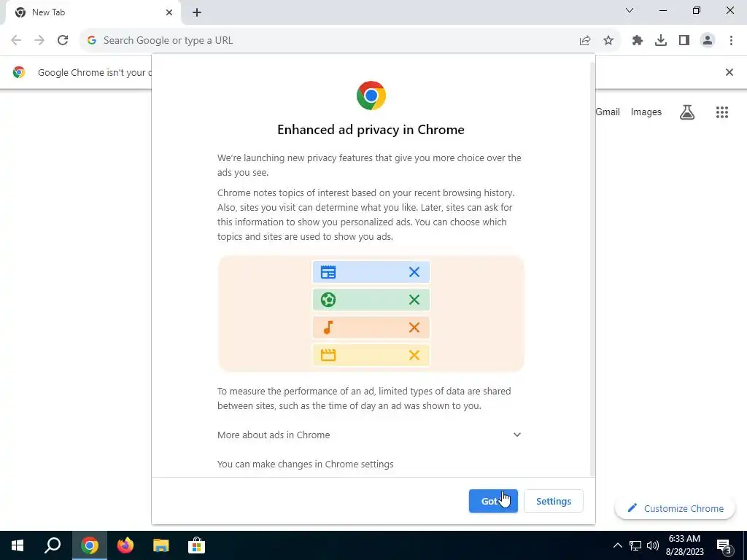Screen dimensions: 747x560
Task: Click the browser forward arrow
Action: pyautogui.click(x=39, y=40)
